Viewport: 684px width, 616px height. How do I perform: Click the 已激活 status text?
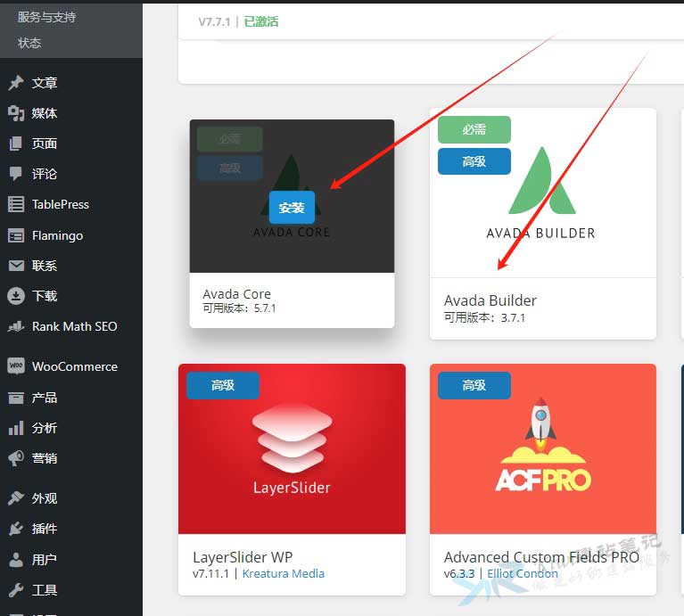pos(261,21)
